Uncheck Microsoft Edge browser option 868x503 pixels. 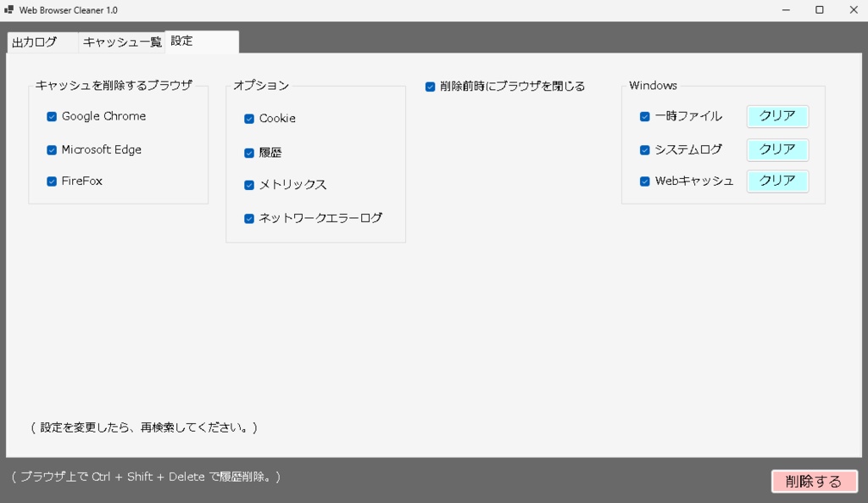(51, 149)
